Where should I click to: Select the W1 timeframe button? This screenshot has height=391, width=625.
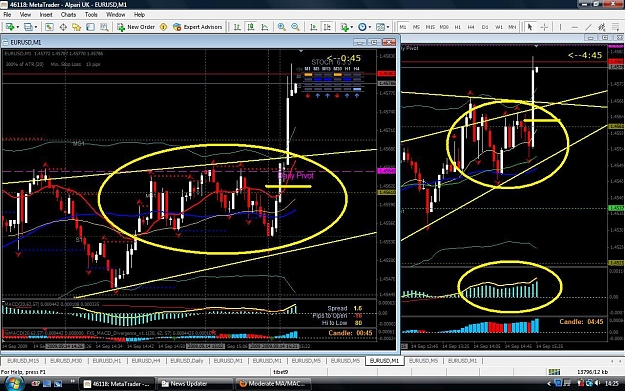[x=499, y=27]
